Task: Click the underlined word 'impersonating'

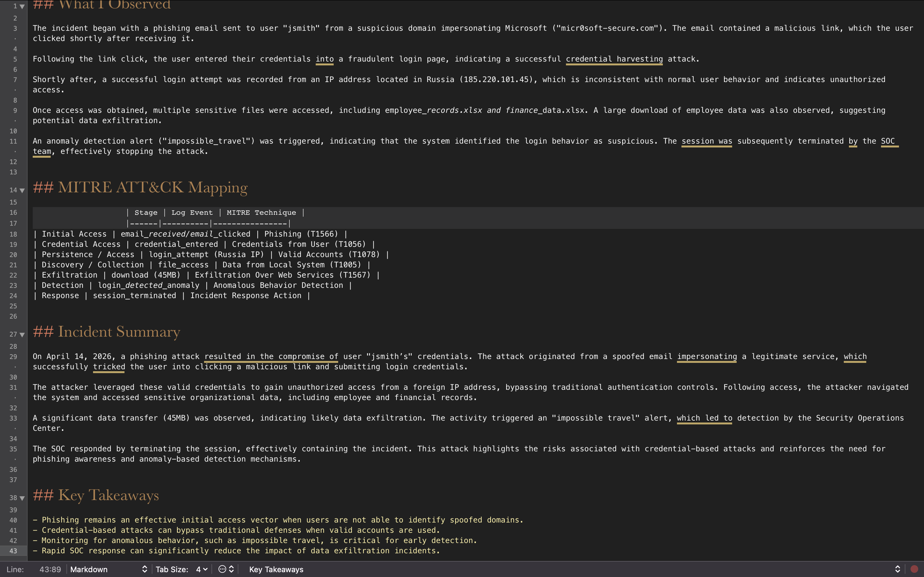Action: 707,356
